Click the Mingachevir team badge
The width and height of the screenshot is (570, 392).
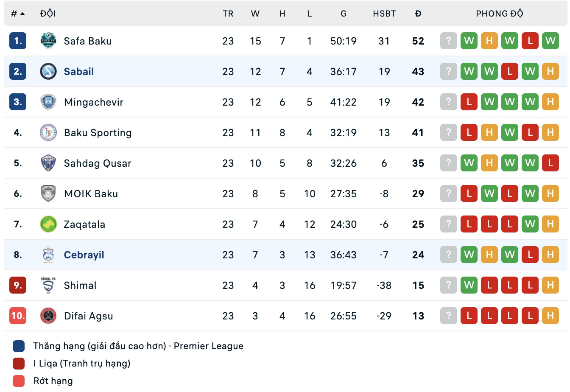tap(48, 102)
